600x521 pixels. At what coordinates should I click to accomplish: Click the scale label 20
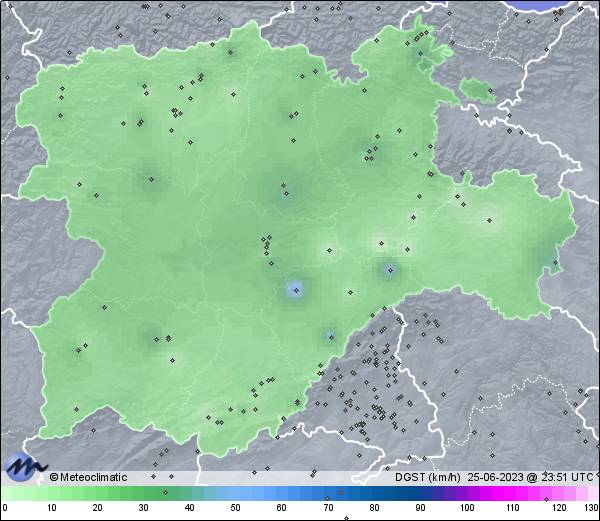tap(98, 508)
